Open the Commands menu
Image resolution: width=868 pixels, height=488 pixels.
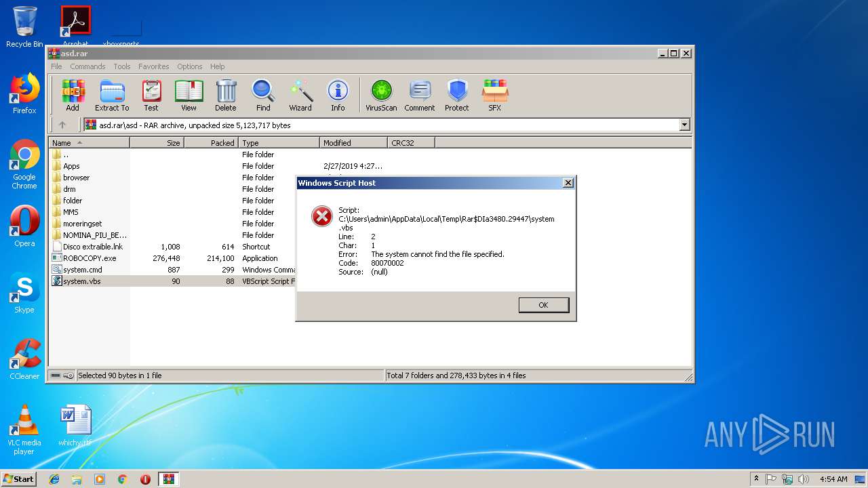[87, 66]
